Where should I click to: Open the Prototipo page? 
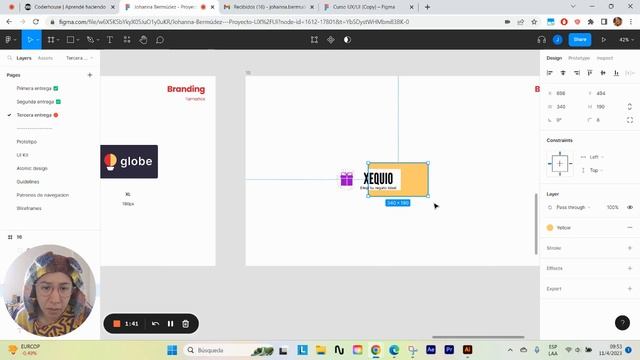coord(27,142)
